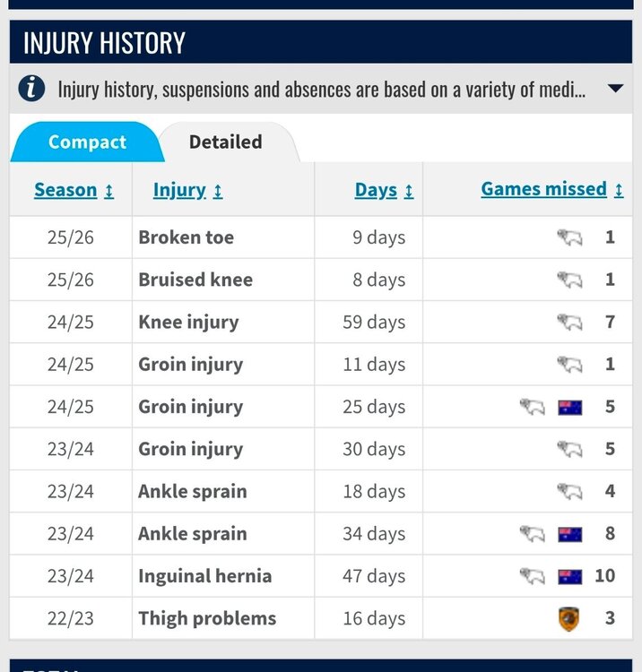Sort by Days column header

pyautogui.click(x=384, y=190)
